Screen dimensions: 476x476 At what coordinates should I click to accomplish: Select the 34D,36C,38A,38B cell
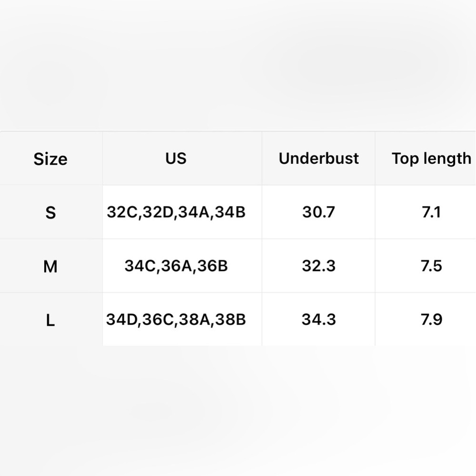176,319
